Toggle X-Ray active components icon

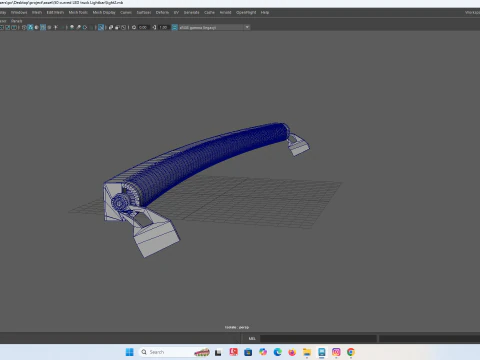(x=117, y=27)
